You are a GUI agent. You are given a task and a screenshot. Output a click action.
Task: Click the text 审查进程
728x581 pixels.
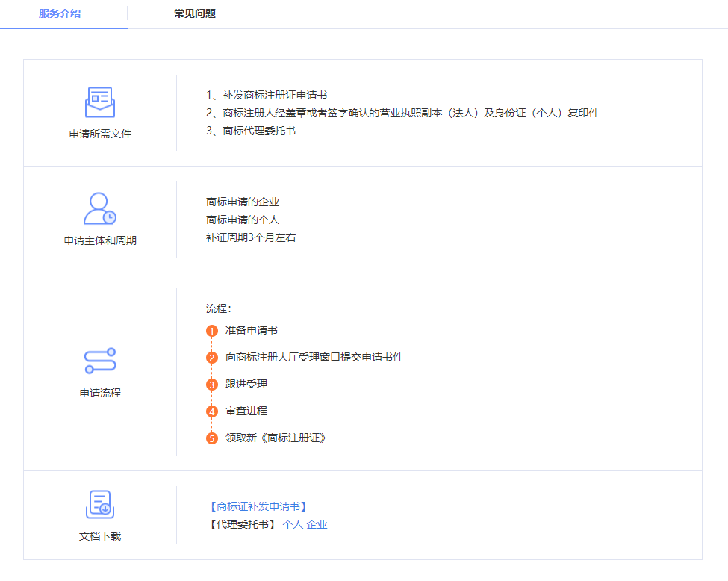pyautogui.click(x=246, y=411)
